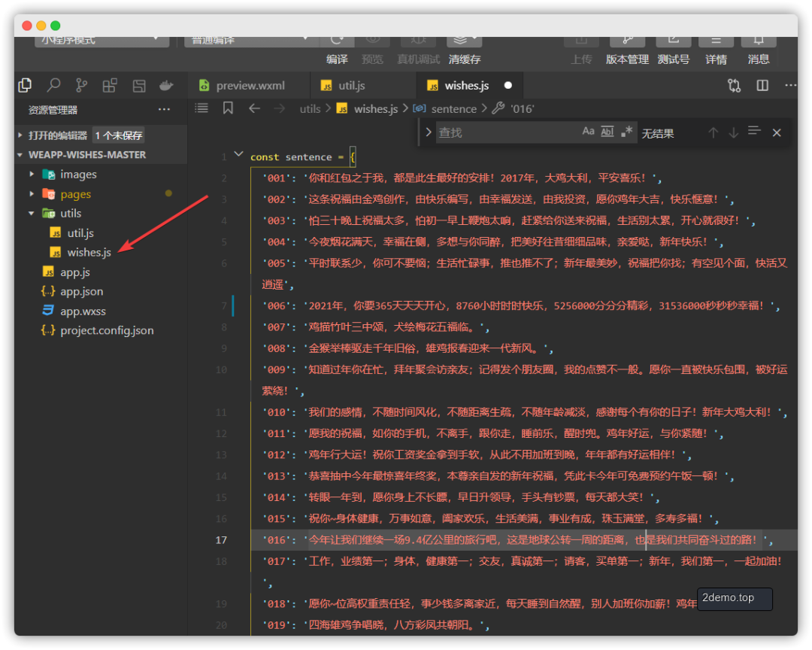Toggle regular expression search in find
This screenshot has width=812, height=650.
626,131
